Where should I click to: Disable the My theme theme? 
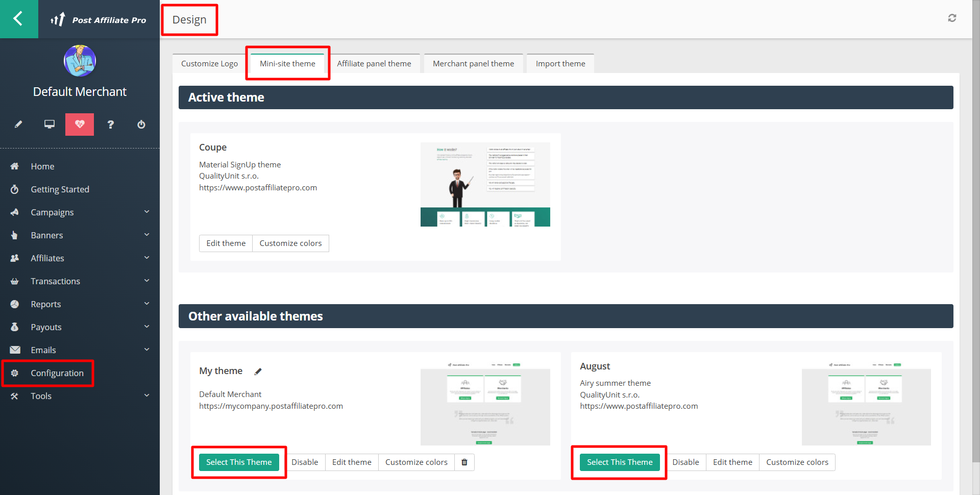[x=305, y=462]
